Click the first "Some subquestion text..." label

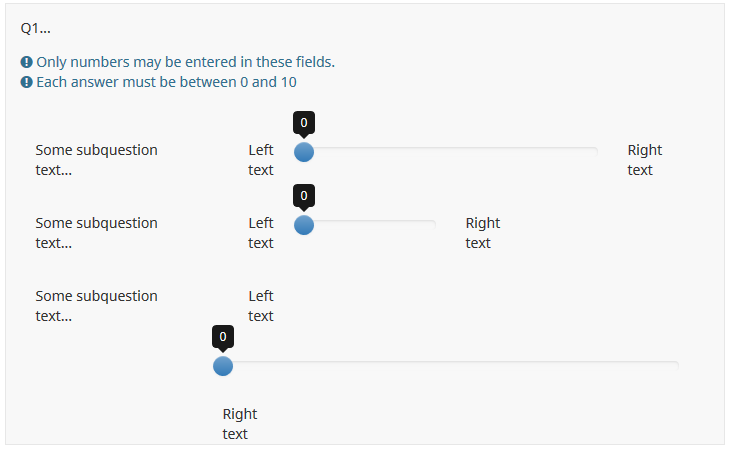pyautogui.click(x=96, y=160)
